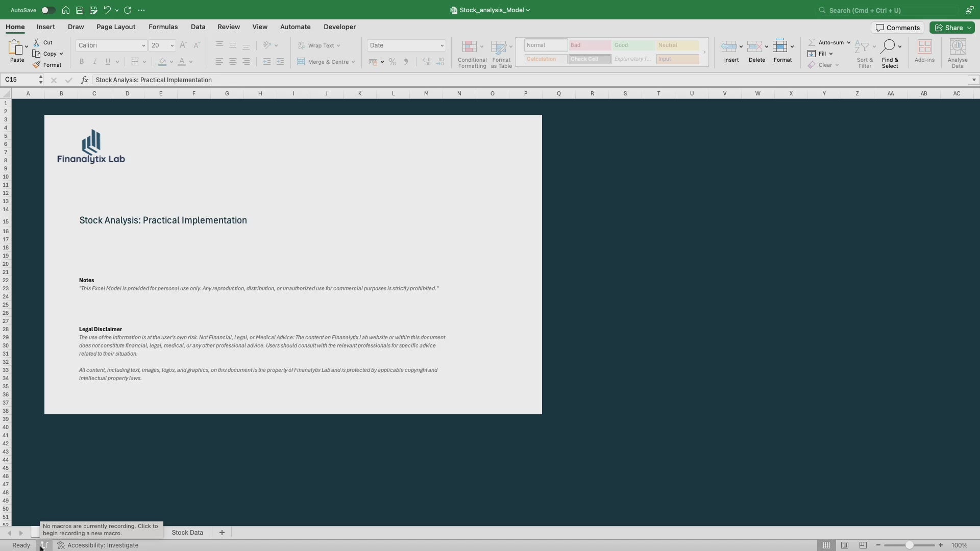Toggle centre text alignment
The image size is (980, 551).
pos(233,62)
